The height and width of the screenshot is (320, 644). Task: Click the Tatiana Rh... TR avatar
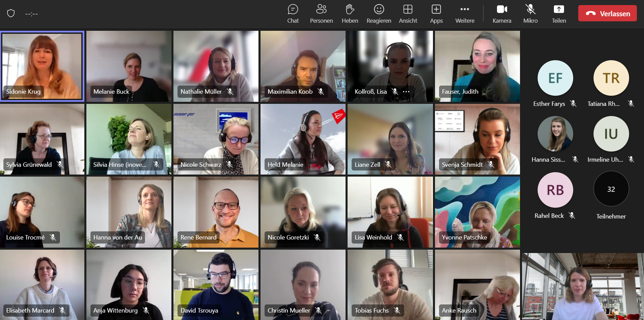click(611, 78)
